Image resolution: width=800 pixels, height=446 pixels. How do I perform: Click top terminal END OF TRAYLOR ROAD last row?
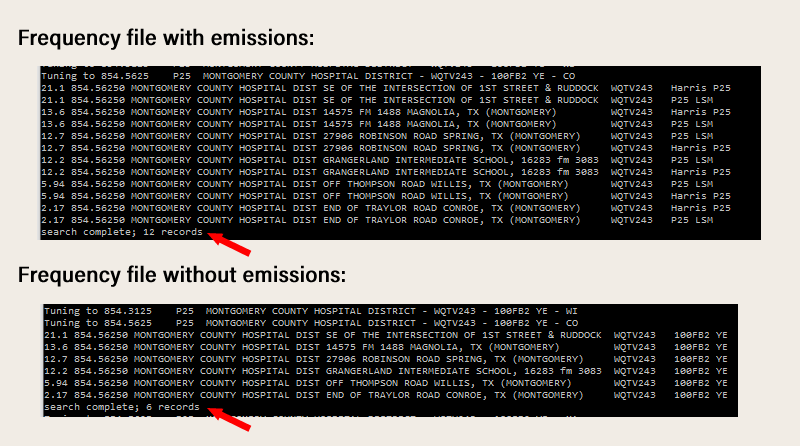377,220
